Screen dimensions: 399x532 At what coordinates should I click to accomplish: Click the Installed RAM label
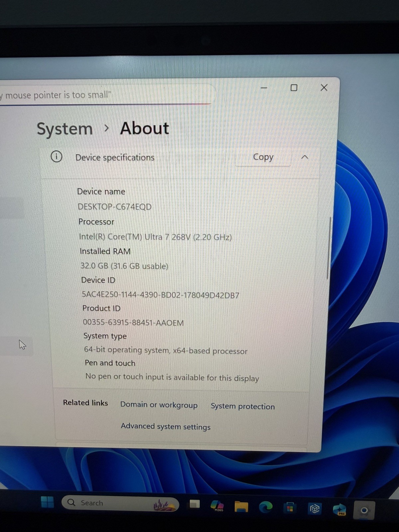coord(105,251)
